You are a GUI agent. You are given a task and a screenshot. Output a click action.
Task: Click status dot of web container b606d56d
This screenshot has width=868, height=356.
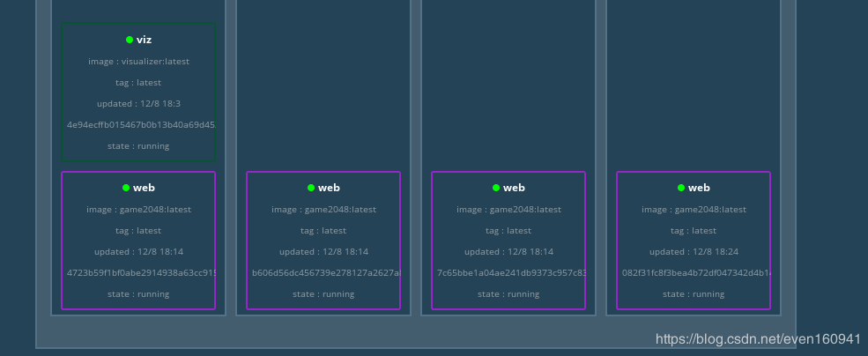click(311, 188)
